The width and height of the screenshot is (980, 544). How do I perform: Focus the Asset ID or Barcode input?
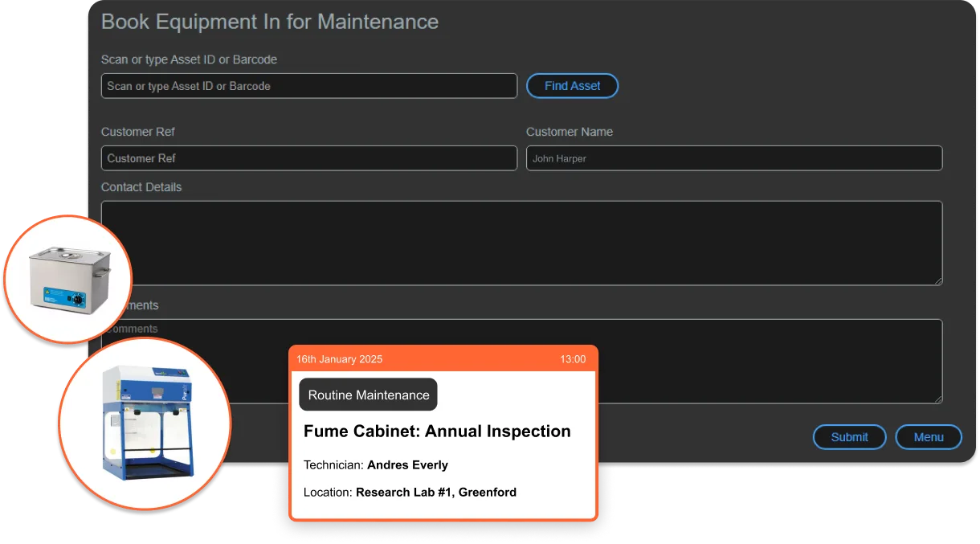tap(308, 86)
